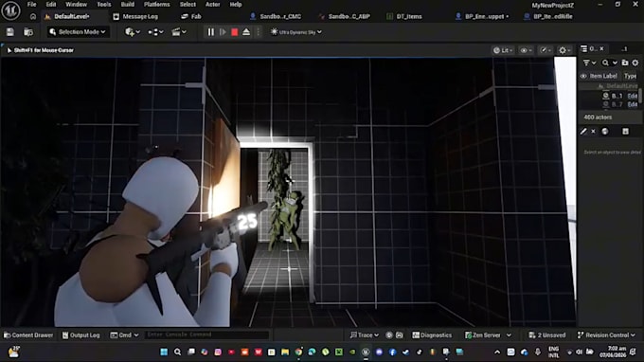The height and width of the screenshot is (362, 644).
Task: Open the Outliner filter dropdown
Action: coord(589,63)
